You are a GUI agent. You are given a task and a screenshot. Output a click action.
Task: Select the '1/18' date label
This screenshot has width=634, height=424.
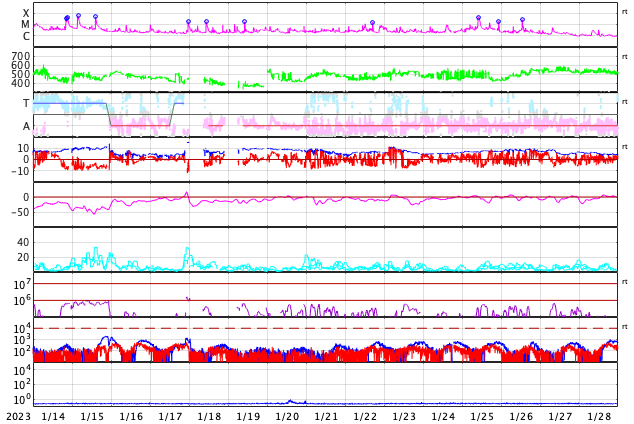pos(209,416)
